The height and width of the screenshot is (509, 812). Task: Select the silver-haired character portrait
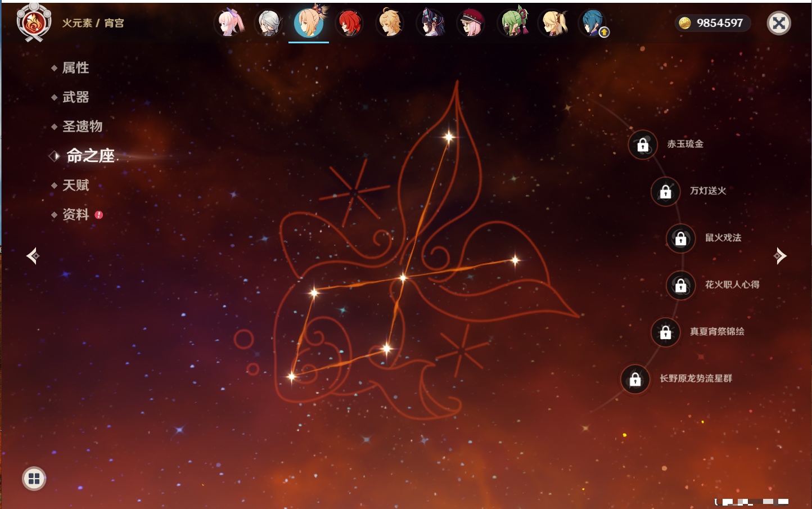269,23
